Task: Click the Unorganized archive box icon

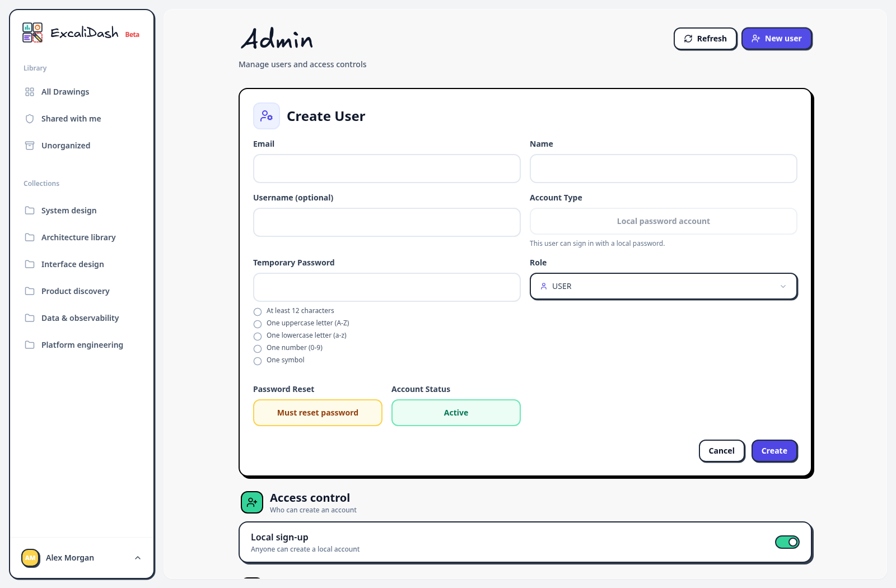Action: pos(30,146)
